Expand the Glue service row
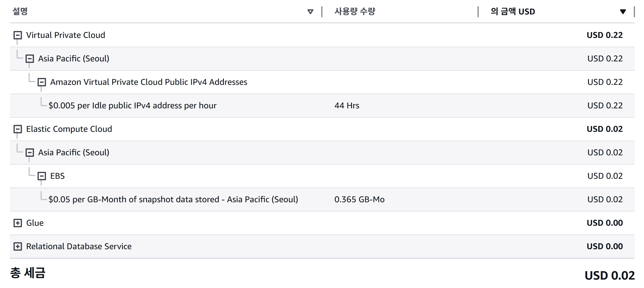Image resolution: width=644 pixels, height=288 pixels. (x=18, y=223)
